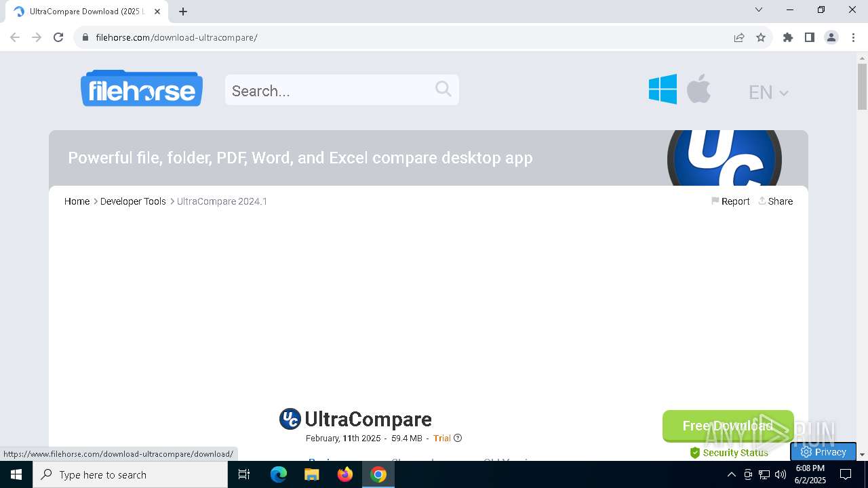
Task: Open the EN language dropdown
Action: (x=768, y=92)
